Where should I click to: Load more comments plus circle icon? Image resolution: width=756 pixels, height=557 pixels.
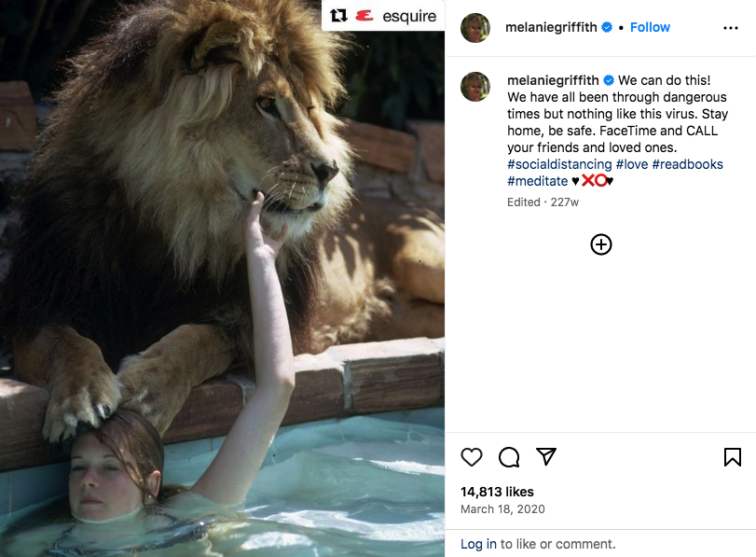click(601, 244)
